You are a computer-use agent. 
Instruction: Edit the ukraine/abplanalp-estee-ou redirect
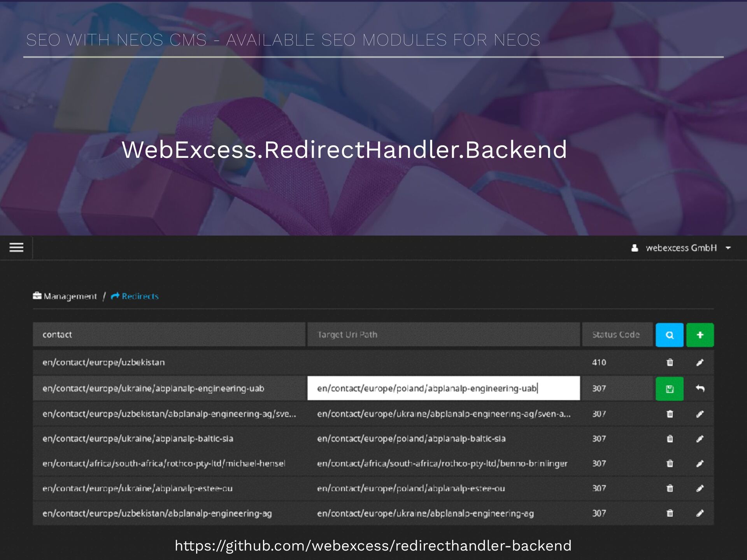(700, 488)
